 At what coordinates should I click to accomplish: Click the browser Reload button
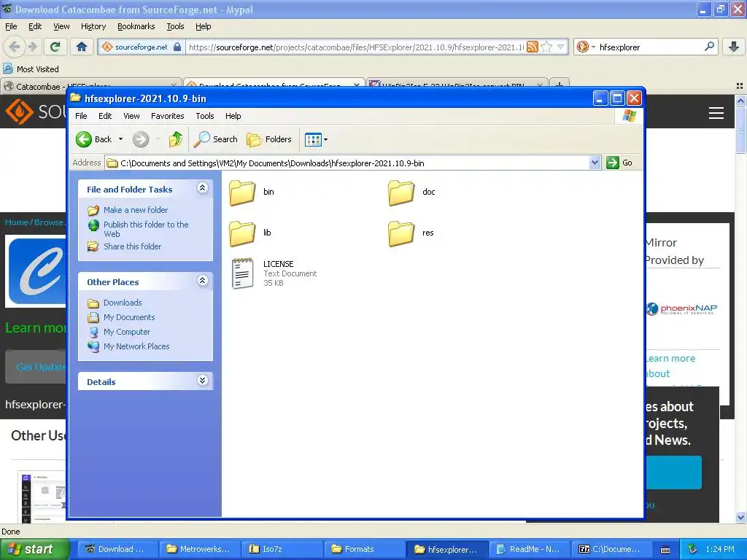point(55,47)
